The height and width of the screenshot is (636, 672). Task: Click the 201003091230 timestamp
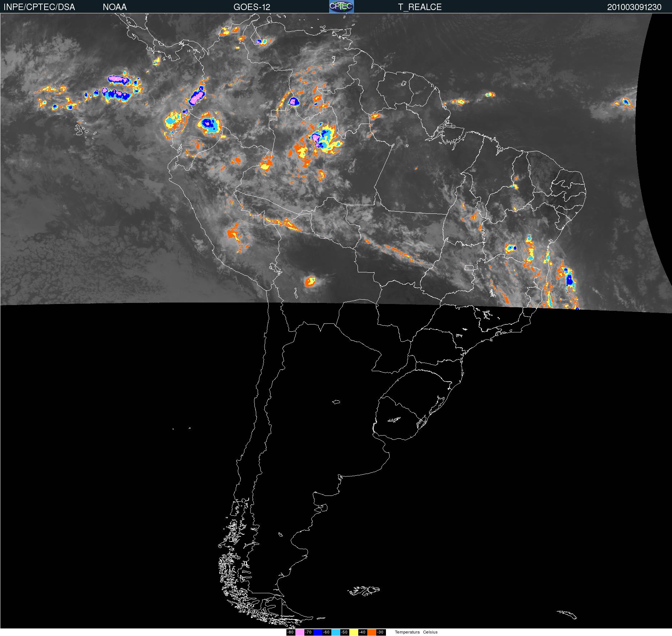click(634, 7)
